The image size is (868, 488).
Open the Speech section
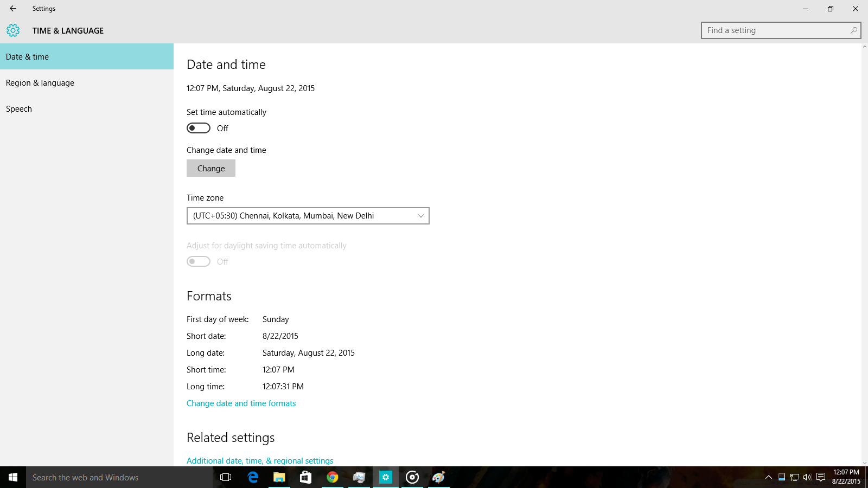(87, 108)
